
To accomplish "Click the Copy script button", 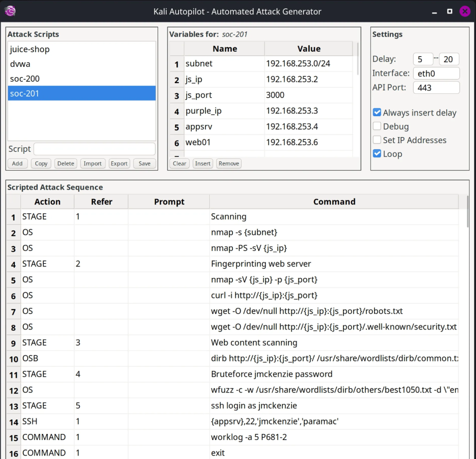I will pyautogui.click(x=41, y=164).
